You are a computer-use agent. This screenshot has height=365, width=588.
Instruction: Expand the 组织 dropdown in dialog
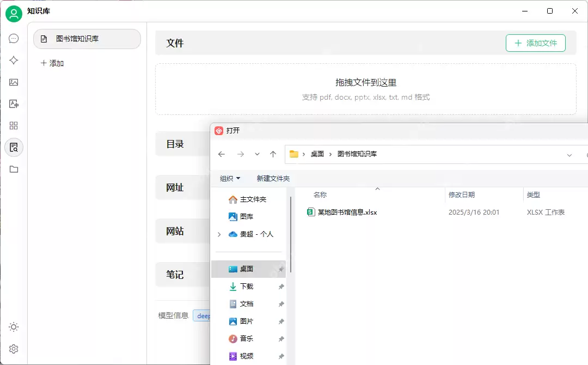click(x=229, y=178)
